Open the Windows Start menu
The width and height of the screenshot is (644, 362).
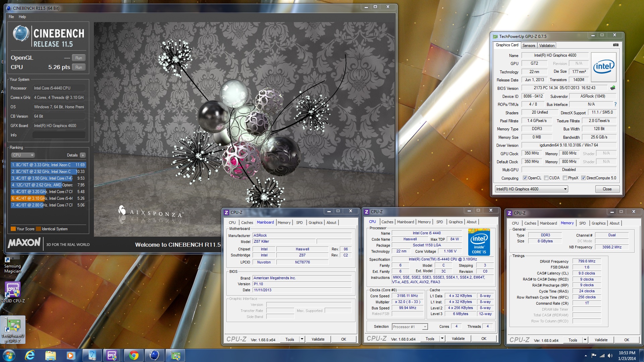9,355
